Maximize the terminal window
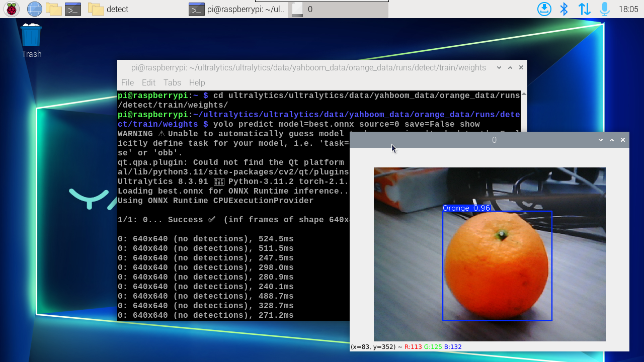 tap(510, 67)
